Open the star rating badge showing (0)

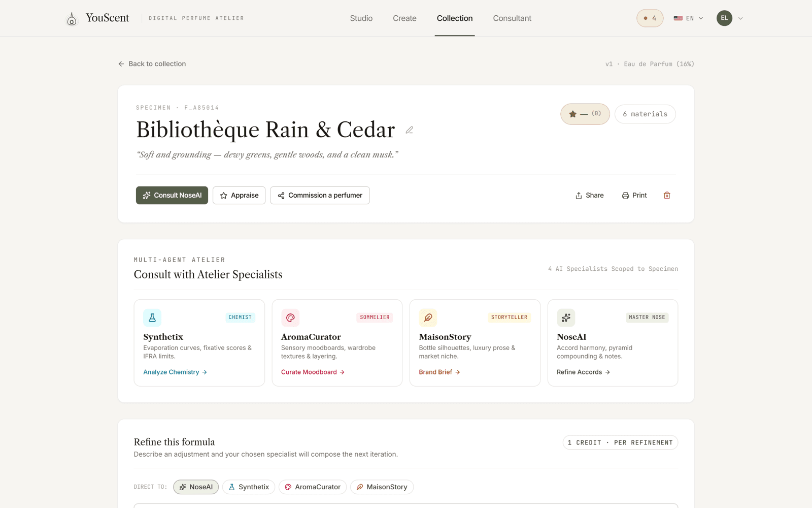585,114
